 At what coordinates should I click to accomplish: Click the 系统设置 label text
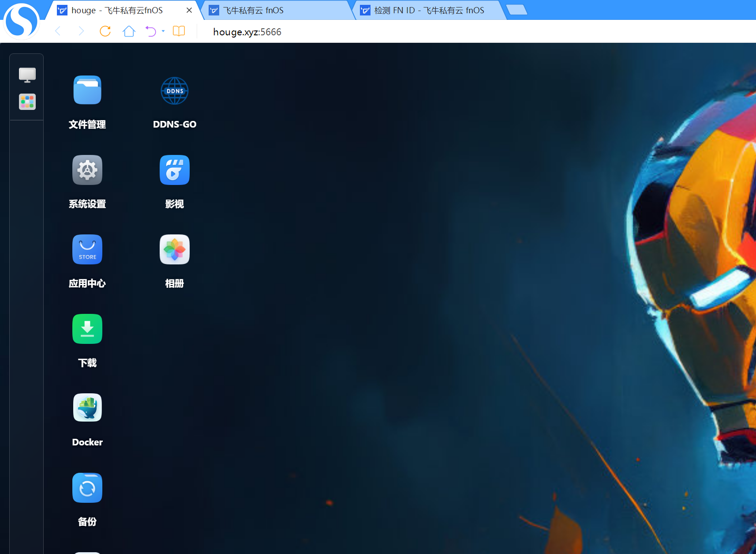pos(87,204)
